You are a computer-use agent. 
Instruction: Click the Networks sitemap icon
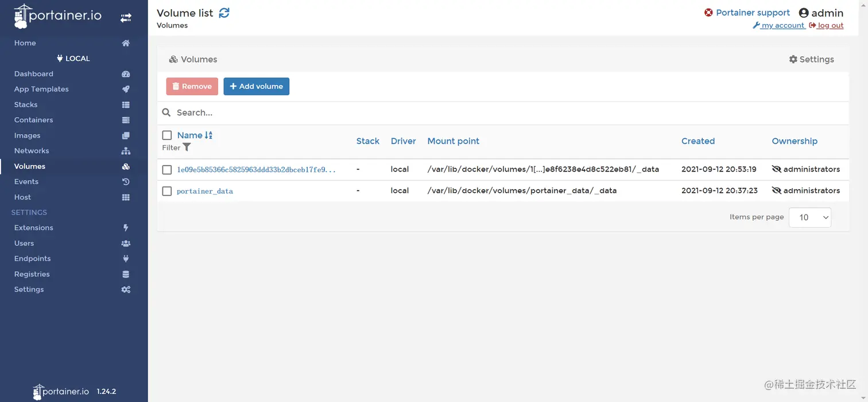[126, 151]
